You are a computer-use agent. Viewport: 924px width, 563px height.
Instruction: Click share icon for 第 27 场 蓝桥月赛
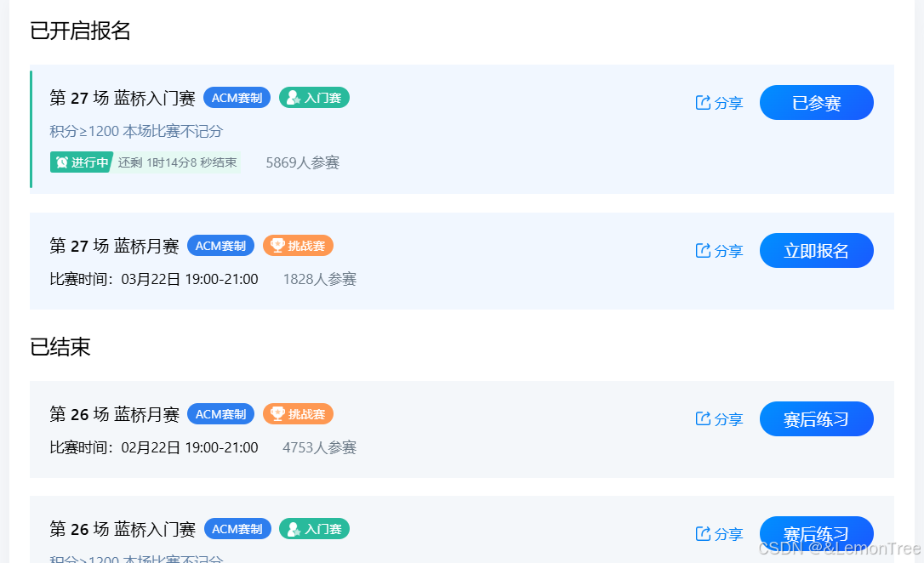(703, 250)
